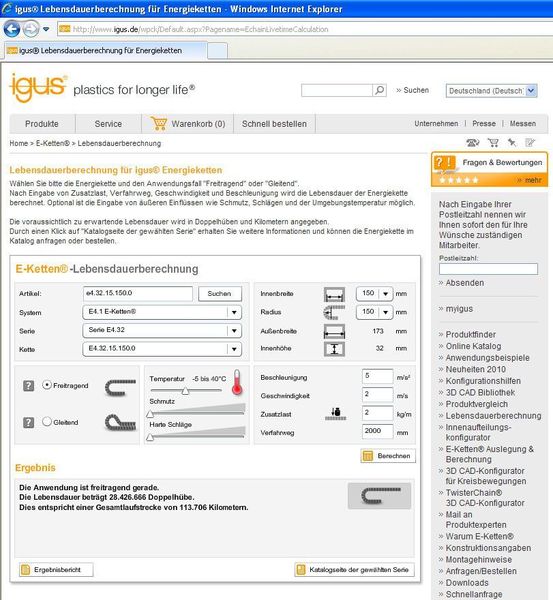
Task: Open the Serie dropdown Serie E4.32
Action: coord(162,330)
